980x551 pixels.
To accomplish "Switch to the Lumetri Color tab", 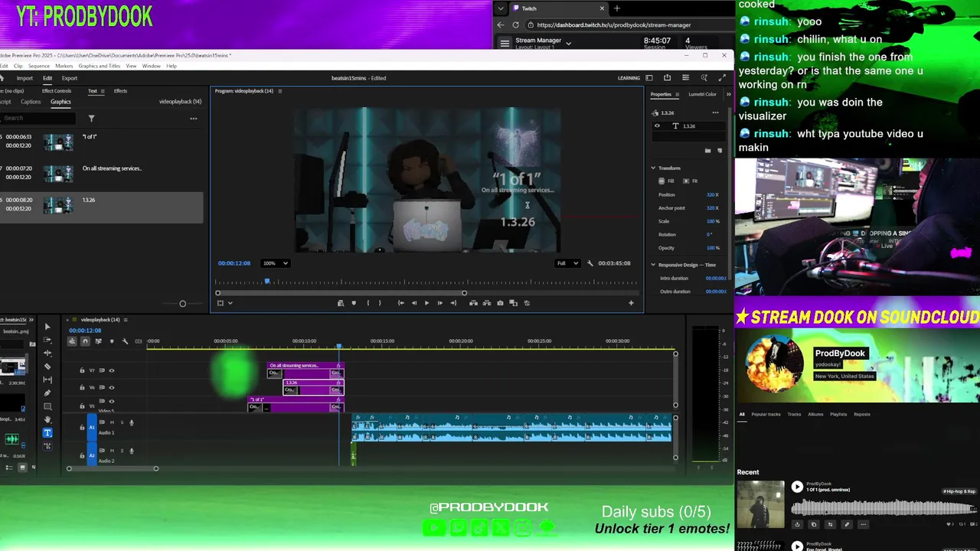I will 702,94.
